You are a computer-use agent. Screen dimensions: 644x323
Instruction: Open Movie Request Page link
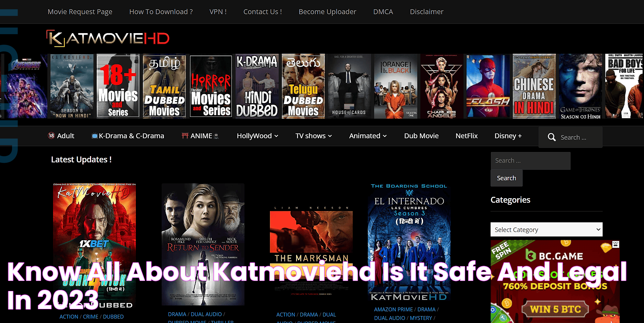80,12
